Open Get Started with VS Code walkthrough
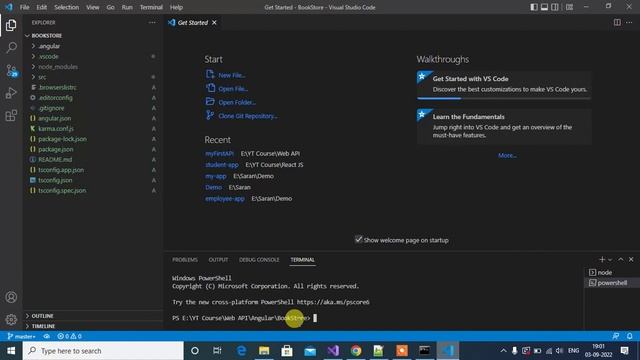 pos(504,85)
